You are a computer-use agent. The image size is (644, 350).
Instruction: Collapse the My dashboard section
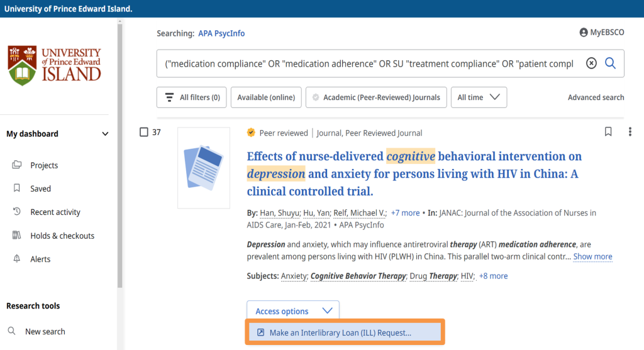pos(105,134)
